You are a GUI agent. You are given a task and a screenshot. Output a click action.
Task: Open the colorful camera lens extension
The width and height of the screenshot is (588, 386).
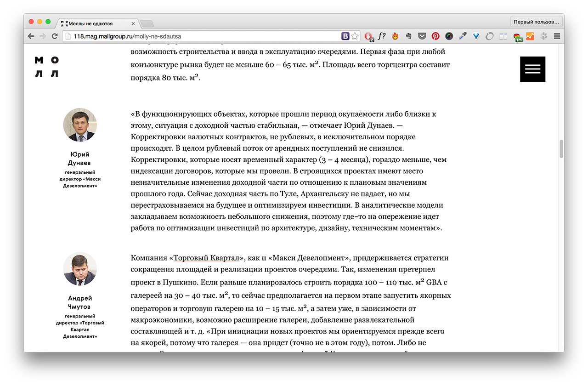449,36
